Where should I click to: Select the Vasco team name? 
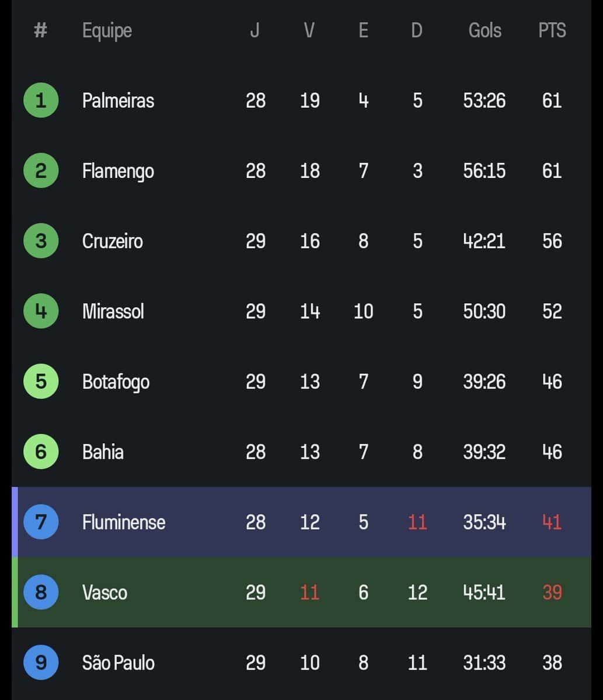pyautogui.click(x=105, y=593)
